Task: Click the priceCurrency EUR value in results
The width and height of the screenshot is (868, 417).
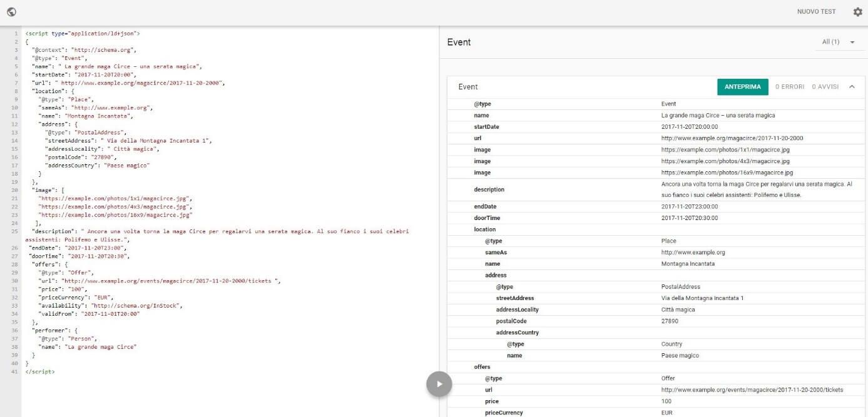Action: click(x=666, y=413)
